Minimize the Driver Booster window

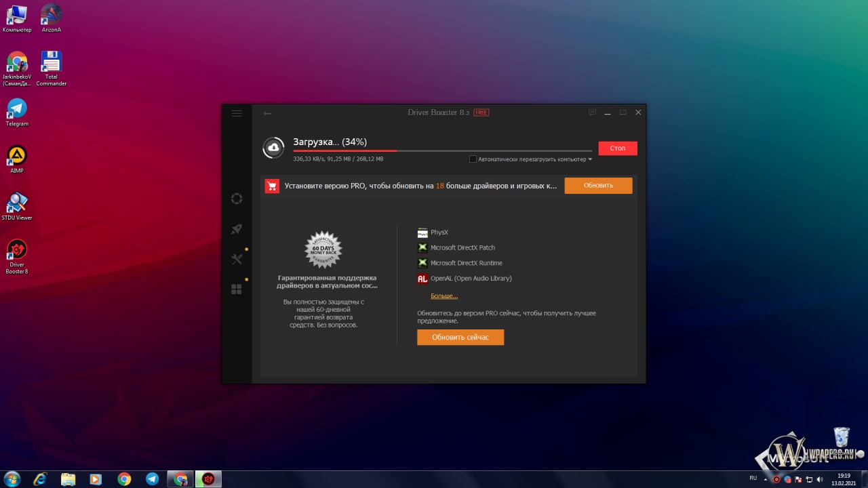pyautogui.click(x=608, y=113)
